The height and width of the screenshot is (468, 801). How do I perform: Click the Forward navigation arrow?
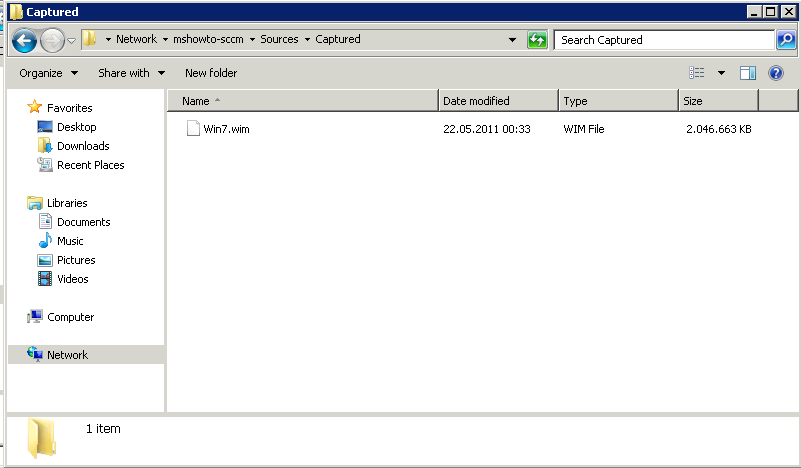tap(52, 40)
